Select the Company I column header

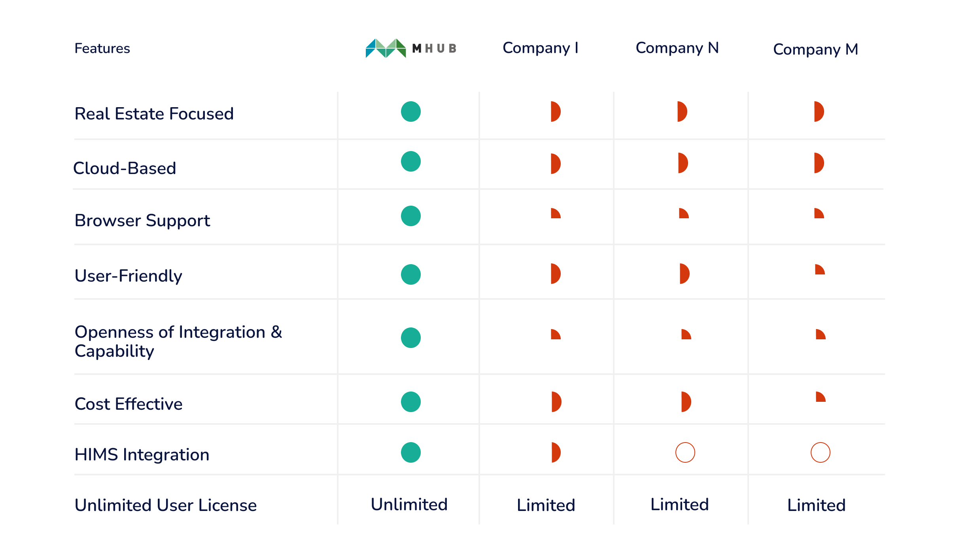[x=540, y=48]
